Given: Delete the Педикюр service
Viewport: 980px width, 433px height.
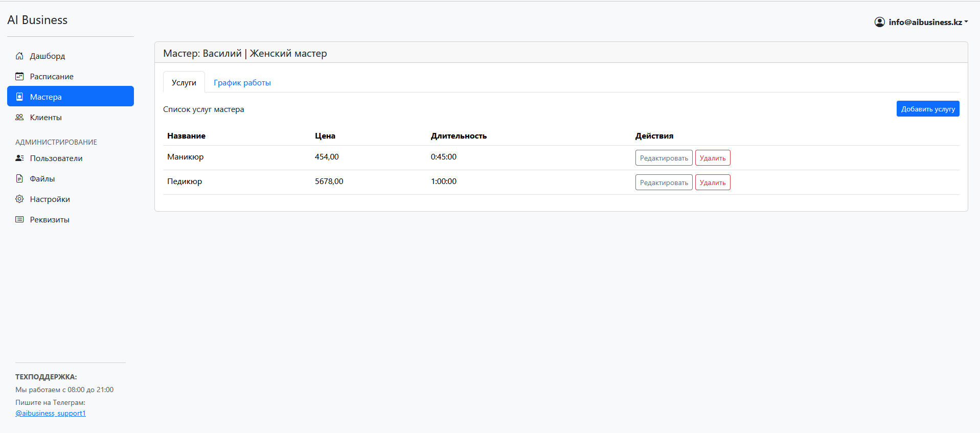Looking at the screenshot, I should [712, 183].
